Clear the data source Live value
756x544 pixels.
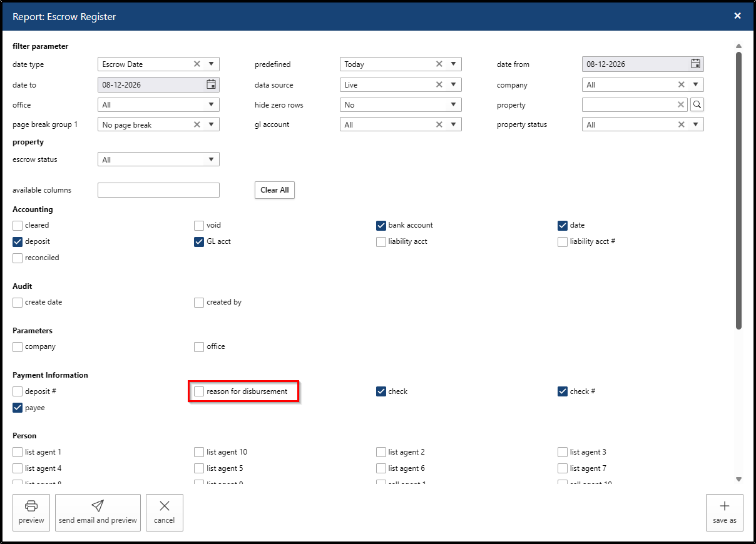tap(439, 84)
